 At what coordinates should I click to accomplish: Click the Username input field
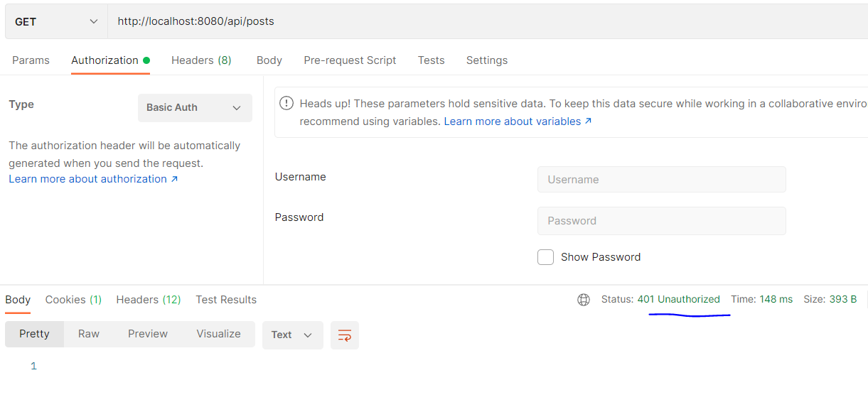(661, 180)
